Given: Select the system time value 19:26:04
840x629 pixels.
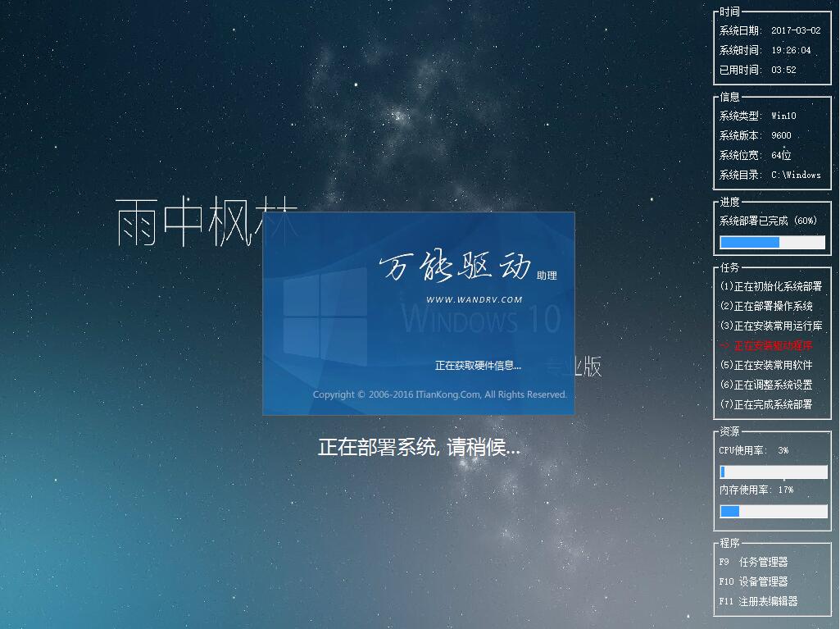Looking at the screenshot, I should pos(791,50).
